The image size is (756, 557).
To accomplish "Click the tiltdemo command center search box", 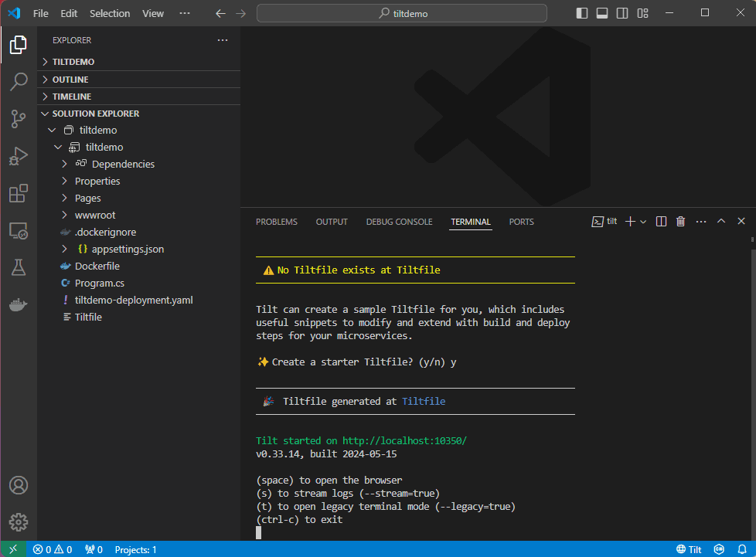I will [x=402, y=13].
